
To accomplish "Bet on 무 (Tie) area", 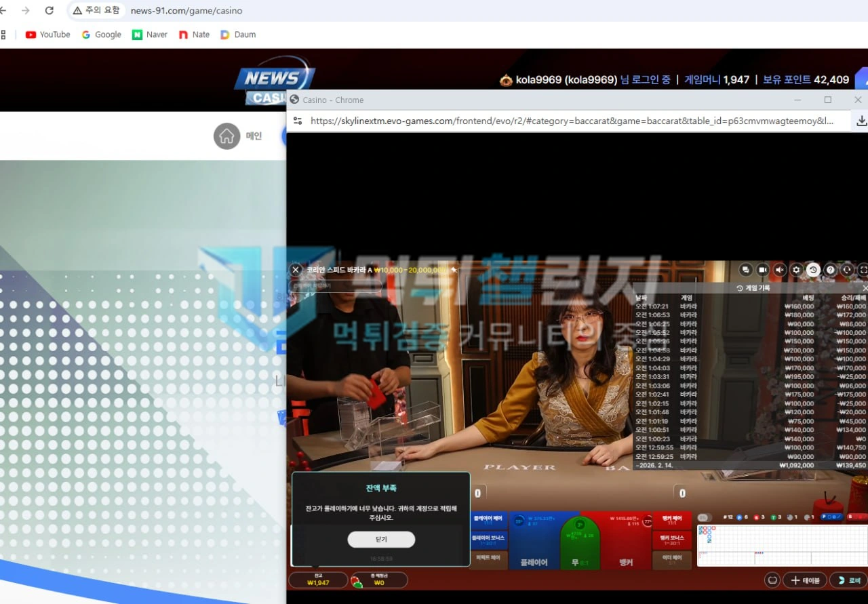I will 580,544.
